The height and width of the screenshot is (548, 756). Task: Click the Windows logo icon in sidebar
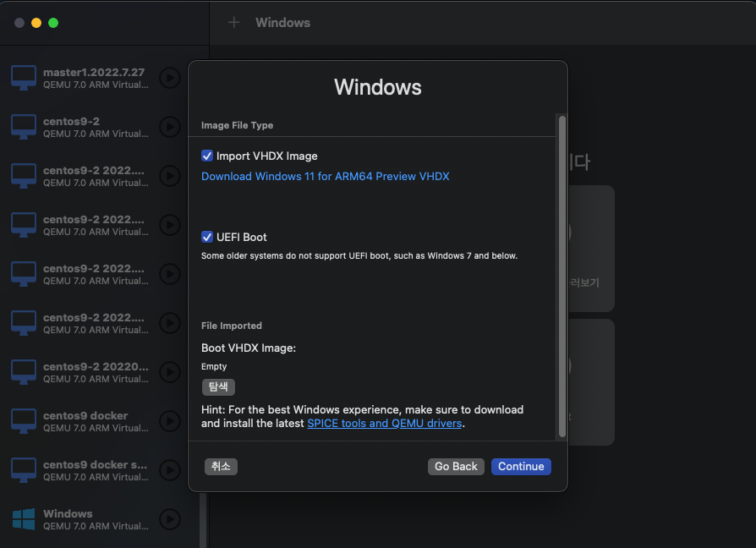[x=24, y=519]
